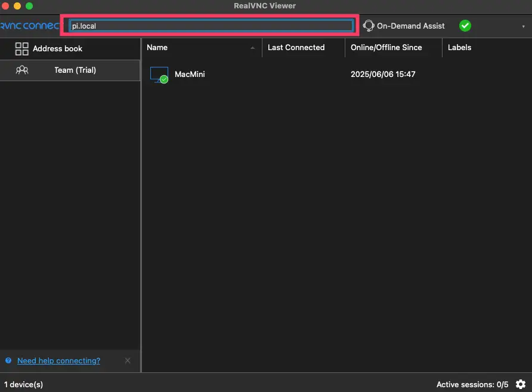Maximize the RealVNC Viewer window

tap(29, 6)
